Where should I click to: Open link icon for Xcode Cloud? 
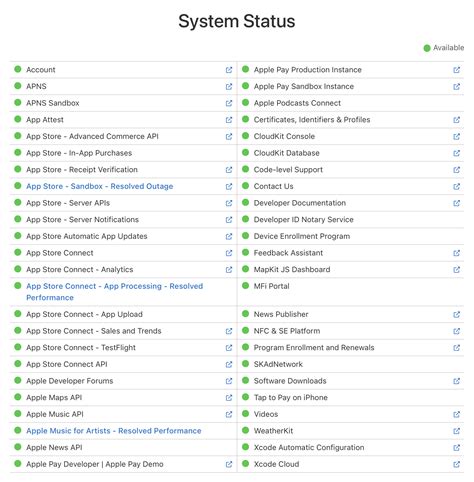[457, 464]
